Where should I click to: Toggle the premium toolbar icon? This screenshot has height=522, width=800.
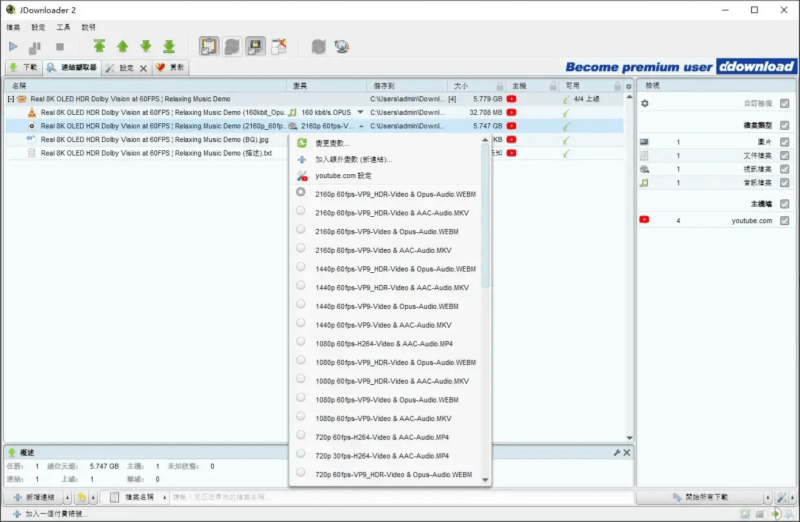(255, 46)
